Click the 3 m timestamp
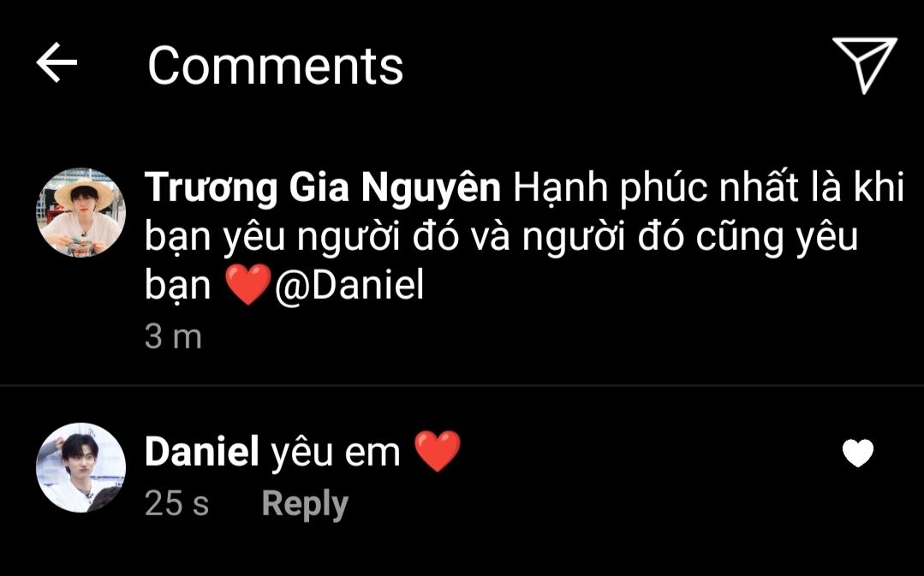Image resolution: width=924 pixels, height=576 pixels. 173,337
